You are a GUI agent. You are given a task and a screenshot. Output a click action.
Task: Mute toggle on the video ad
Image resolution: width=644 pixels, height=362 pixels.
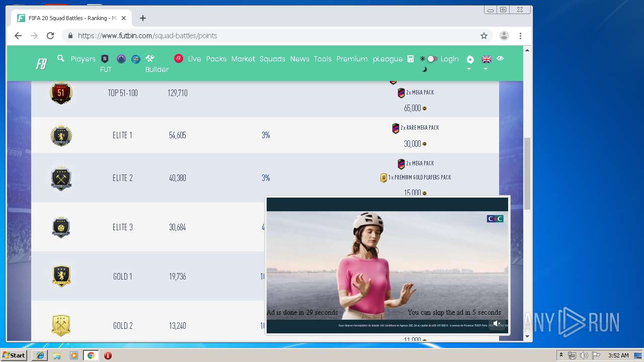[x=497, y=324]
